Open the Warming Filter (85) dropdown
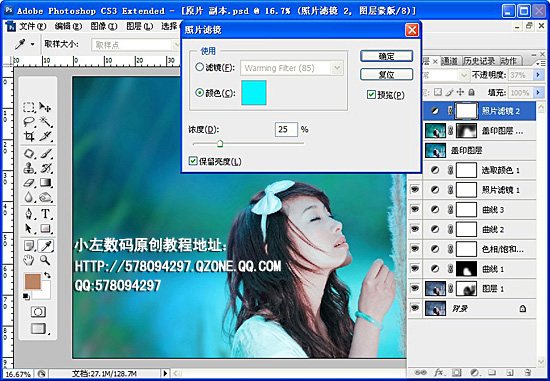This screenshot has height=381, width=550. pos(337,68)
